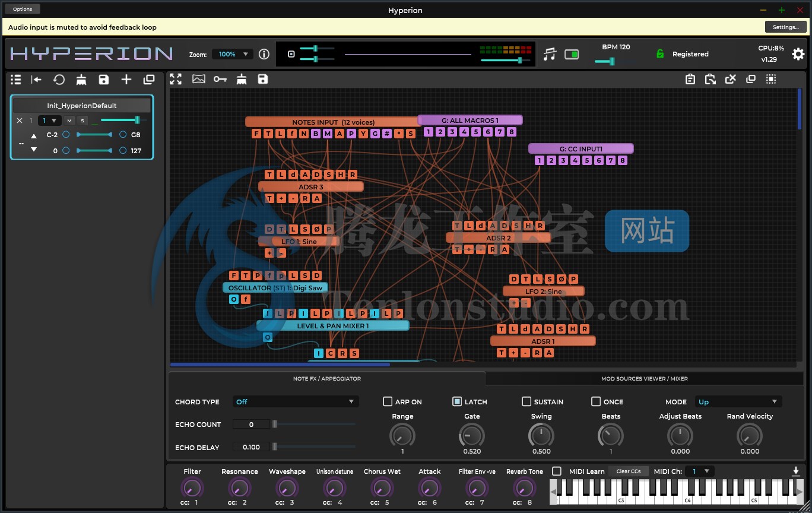Click the Swing knob

pos(541,436)
